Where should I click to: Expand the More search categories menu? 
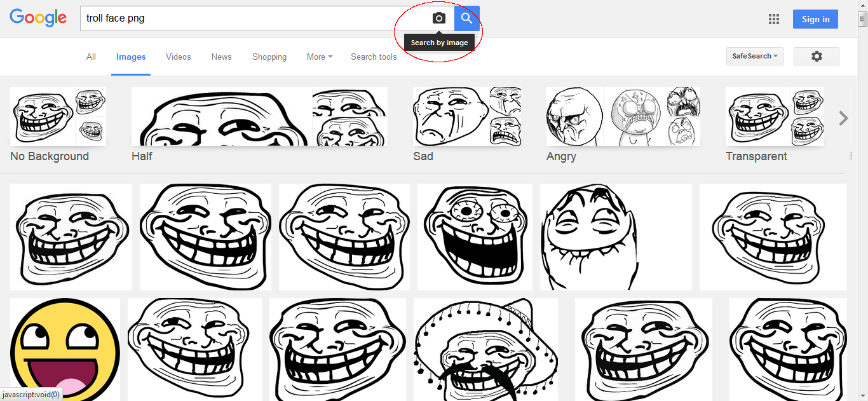319,57
